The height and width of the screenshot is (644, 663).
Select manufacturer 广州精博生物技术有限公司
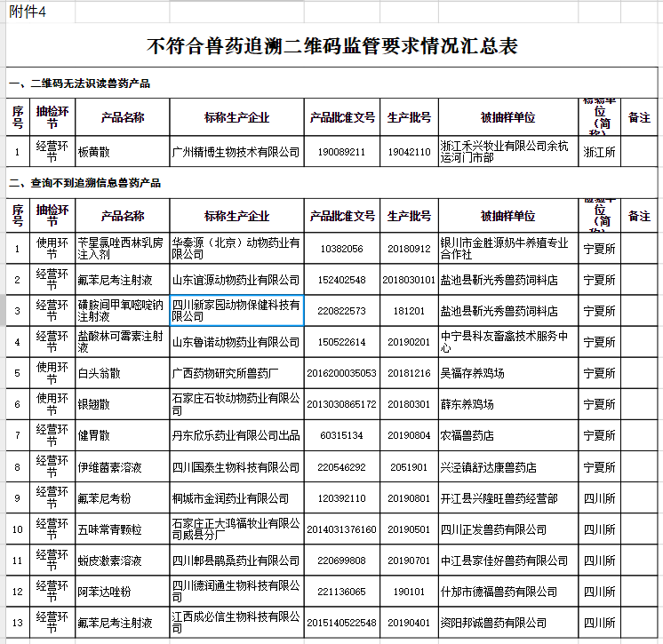click(x=236, y=152)
